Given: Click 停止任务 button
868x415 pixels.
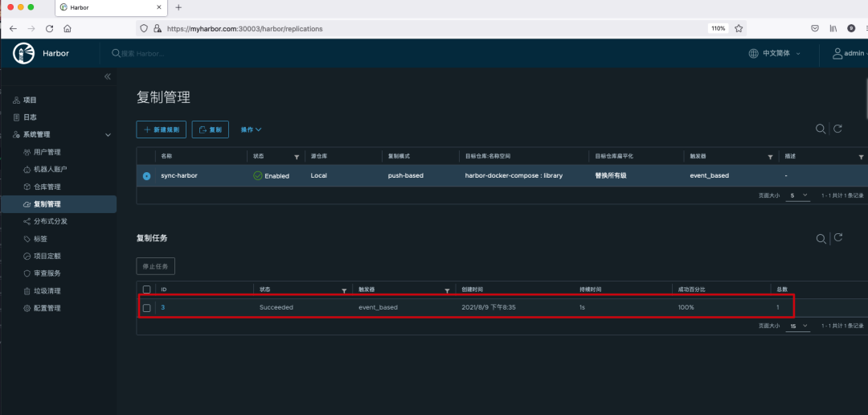Looking at the screenshot, I should (x=156, y=266).
